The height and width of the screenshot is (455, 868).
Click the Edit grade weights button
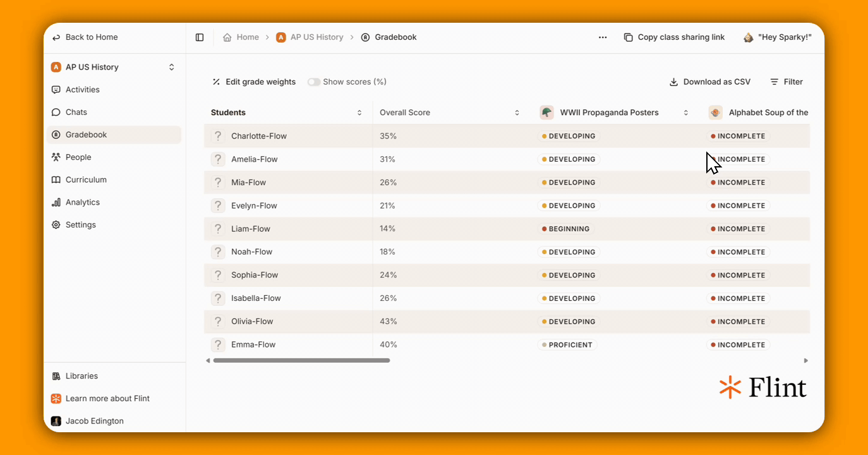254,82
